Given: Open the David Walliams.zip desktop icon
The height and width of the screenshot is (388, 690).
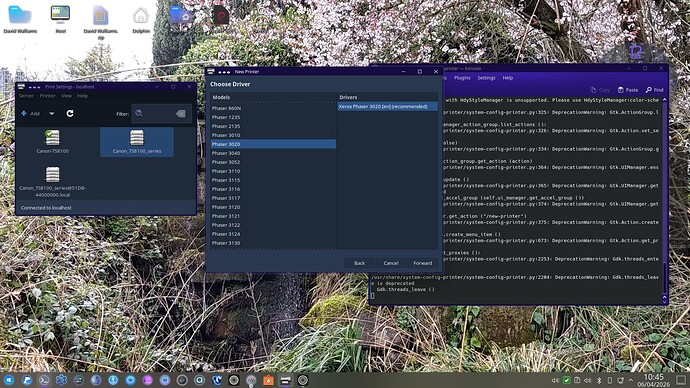Looking at the screenshot, I should tap(100, 22).
